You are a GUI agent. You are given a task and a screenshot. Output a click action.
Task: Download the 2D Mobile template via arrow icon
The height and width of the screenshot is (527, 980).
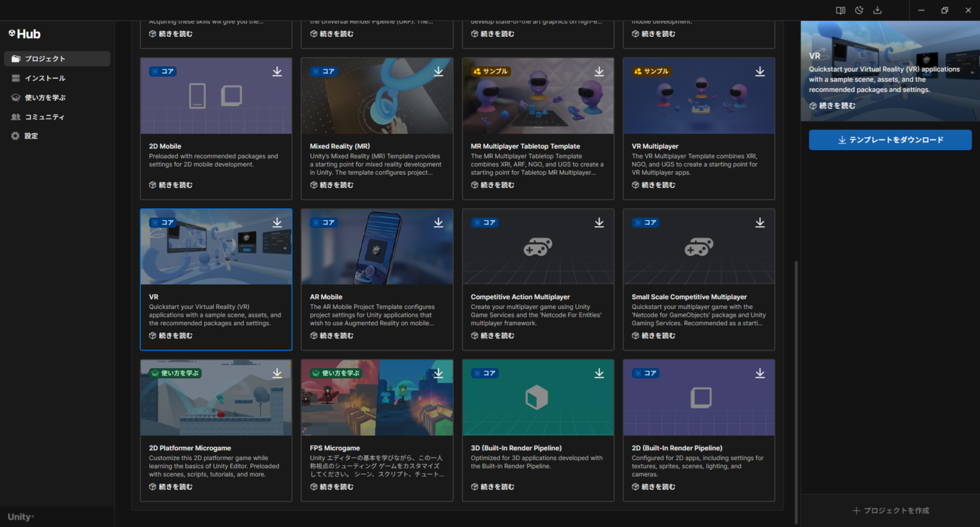coord(277,72)
